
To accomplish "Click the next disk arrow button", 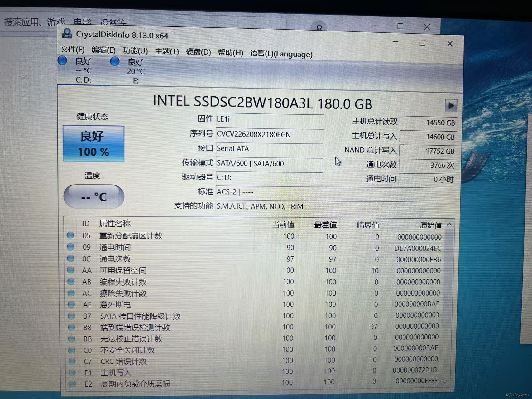I will click(451, 105).
